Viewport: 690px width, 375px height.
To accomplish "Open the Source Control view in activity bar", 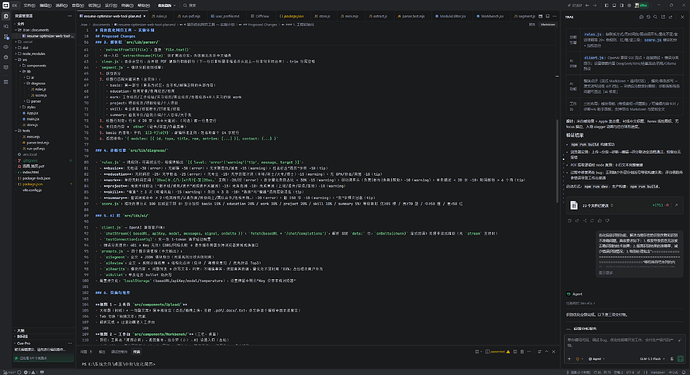I will [x=6, y=37].
